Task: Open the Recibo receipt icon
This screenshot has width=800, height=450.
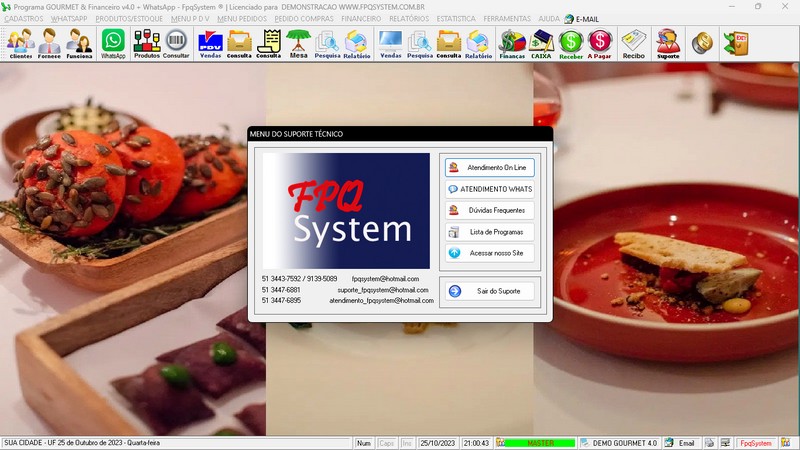Action: tap(634, 43)
